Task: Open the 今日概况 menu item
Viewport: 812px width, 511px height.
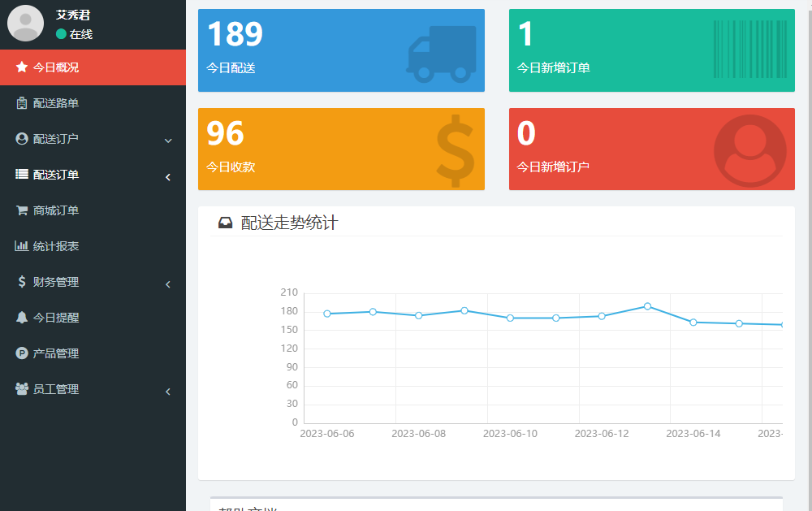Action: pyautogui.click(x=56, y=67)
